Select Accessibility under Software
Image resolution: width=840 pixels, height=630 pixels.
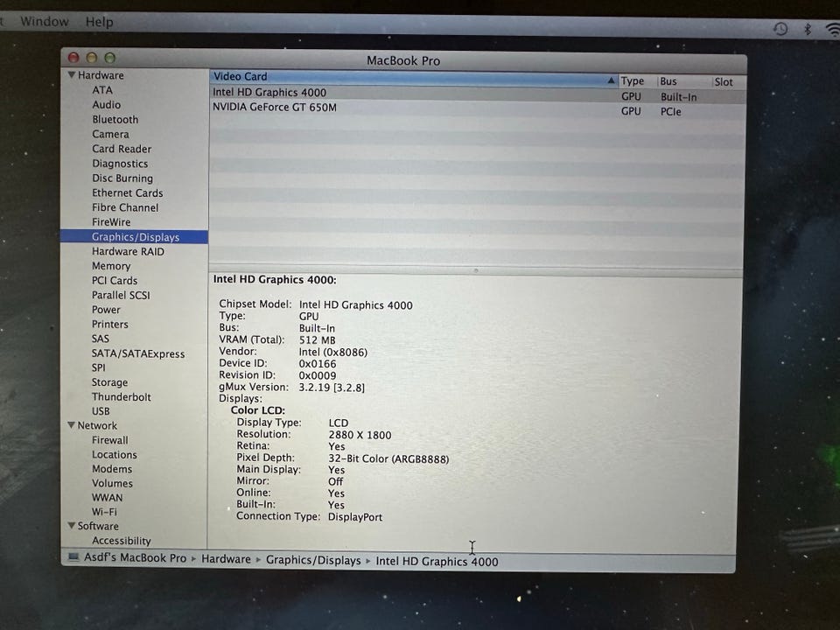[x=121, y=541]
